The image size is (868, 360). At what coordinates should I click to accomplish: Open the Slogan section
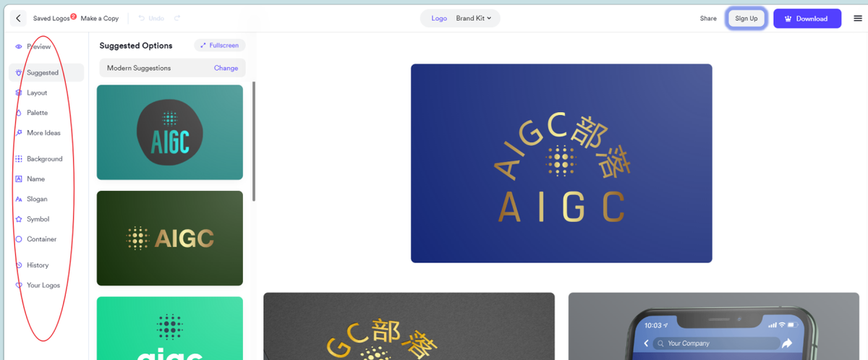click(x=37, y=199)
